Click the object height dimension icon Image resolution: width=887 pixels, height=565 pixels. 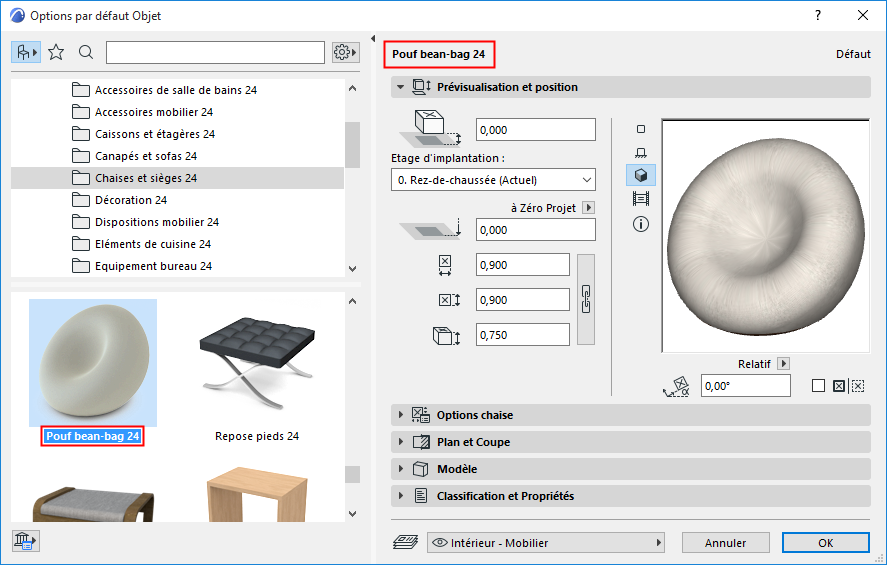click(x=446, y=335)
